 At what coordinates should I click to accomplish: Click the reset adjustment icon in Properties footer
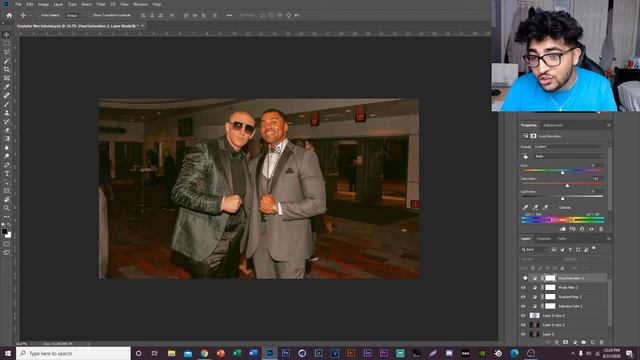click(582, 229)
